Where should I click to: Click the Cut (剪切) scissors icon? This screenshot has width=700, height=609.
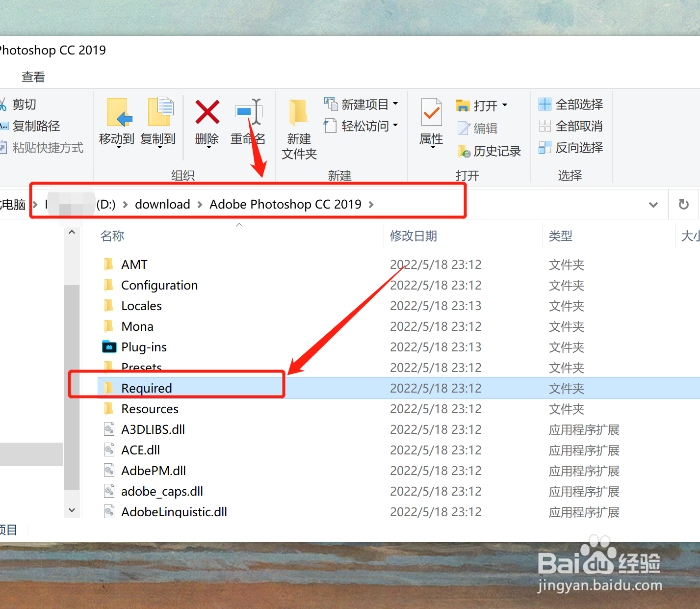2,104
